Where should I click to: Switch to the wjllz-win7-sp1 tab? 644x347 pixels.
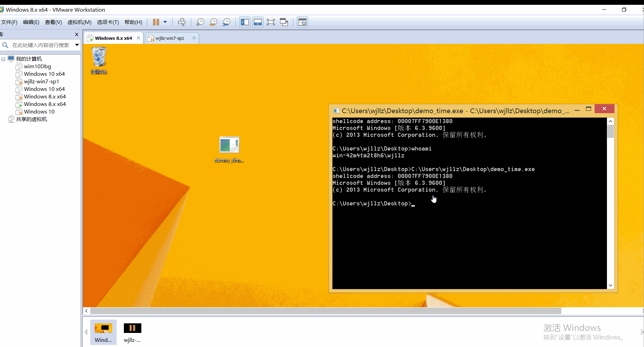(x=169, y=38)
